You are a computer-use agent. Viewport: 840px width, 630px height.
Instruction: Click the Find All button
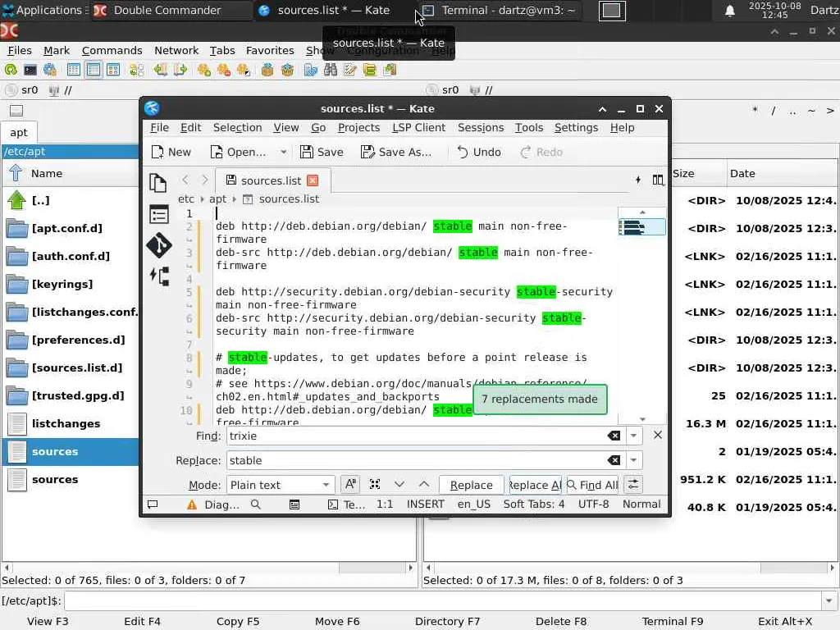pos(592,485)
